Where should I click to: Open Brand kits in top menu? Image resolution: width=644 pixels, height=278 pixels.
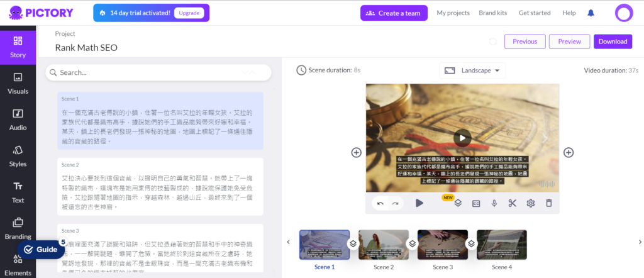494,13
